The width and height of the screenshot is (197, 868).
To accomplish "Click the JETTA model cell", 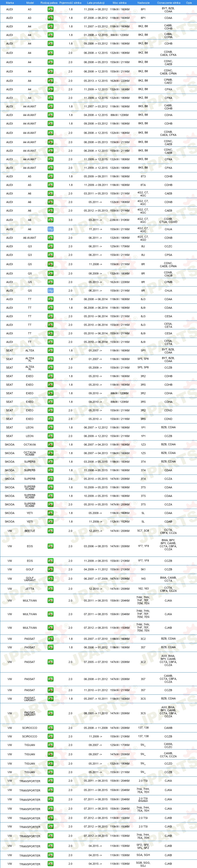I will click(30, 589).
